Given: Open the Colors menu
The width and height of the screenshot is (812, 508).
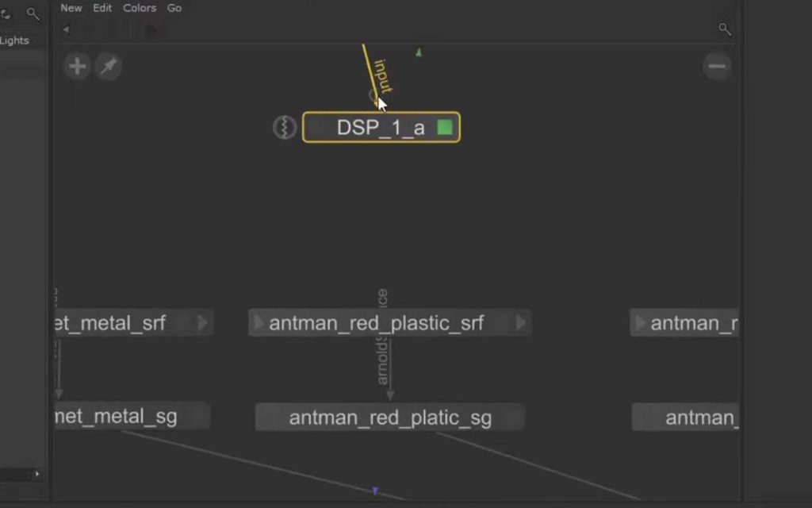Looking at the screenshot, I should tap(140, 8).
